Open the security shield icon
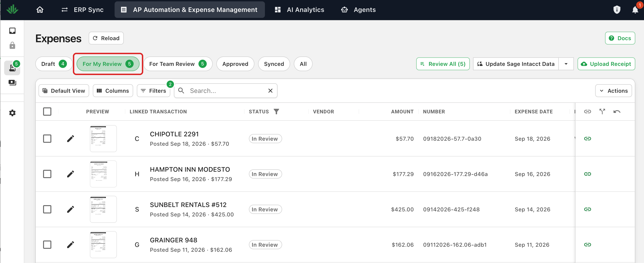The image size is (644, 263). 617,10
